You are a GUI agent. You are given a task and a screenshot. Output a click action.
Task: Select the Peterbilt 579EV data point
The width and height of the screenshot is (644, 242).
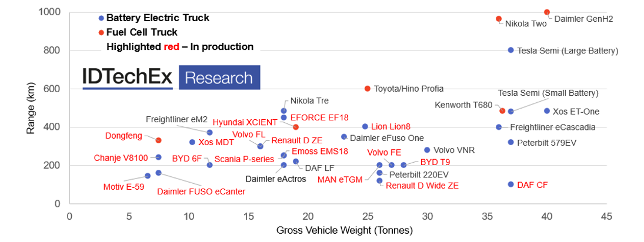click(x=510, y=142)
